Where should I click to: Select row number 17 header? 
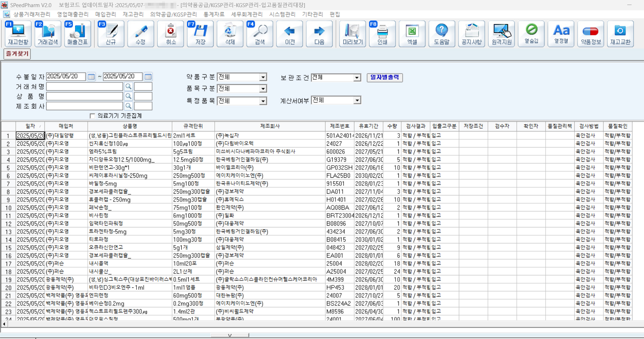8,264
